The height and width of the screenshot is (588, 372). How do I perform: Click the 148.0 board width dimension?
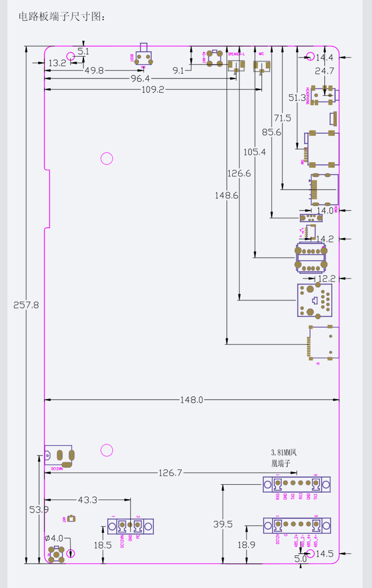[191, 400]
